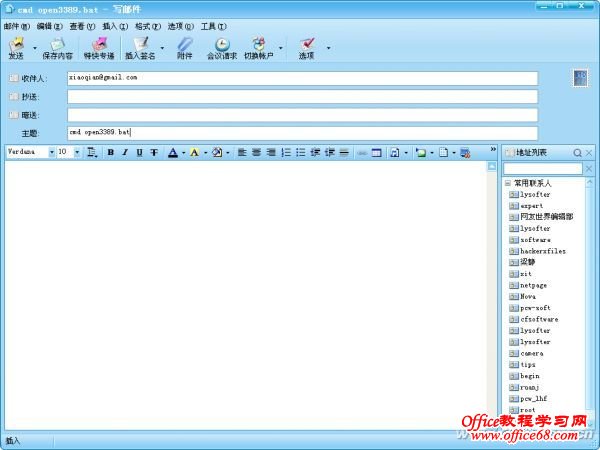The width and height of the screenshot is (600, 450).
Task: Apply the text highlight color
Action: [x=194, y=153]
